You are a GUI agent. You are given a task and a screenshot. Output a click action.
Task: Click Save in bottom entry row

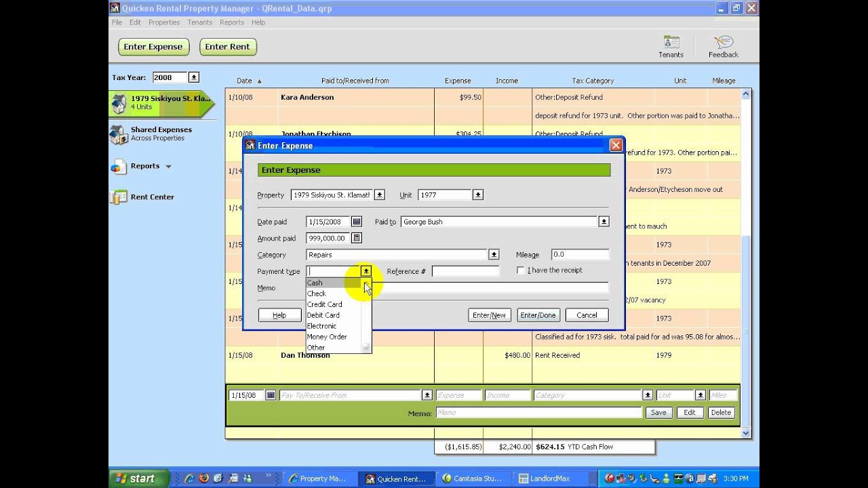pyautogui.click(x=658, y=412)
